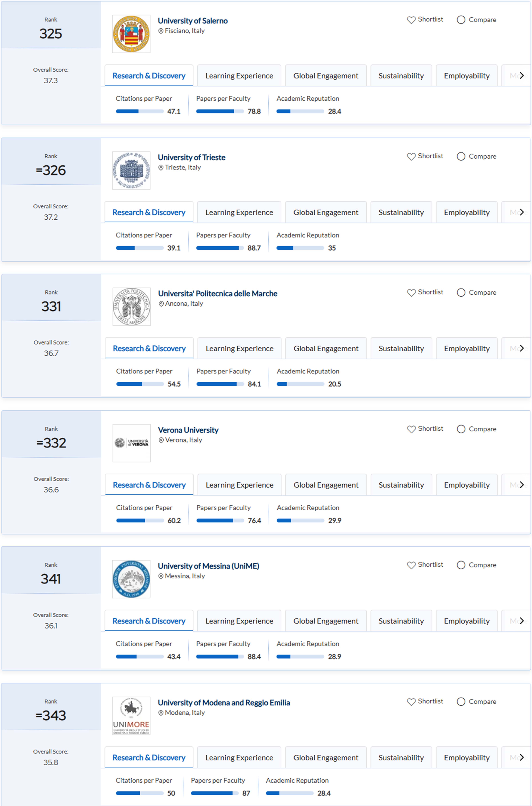Click the Fisciano, Italy location text

point(185,31)
